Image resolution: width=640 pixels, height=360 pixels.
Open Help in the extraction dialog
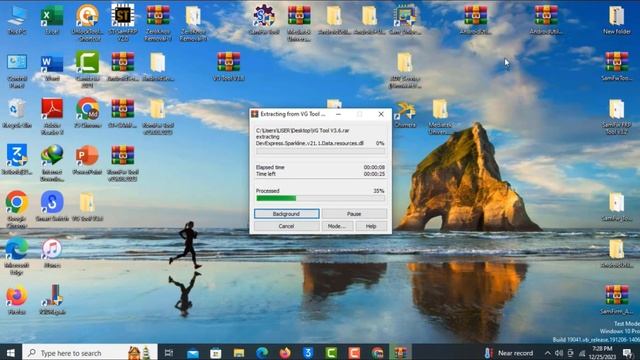point(371,226)
